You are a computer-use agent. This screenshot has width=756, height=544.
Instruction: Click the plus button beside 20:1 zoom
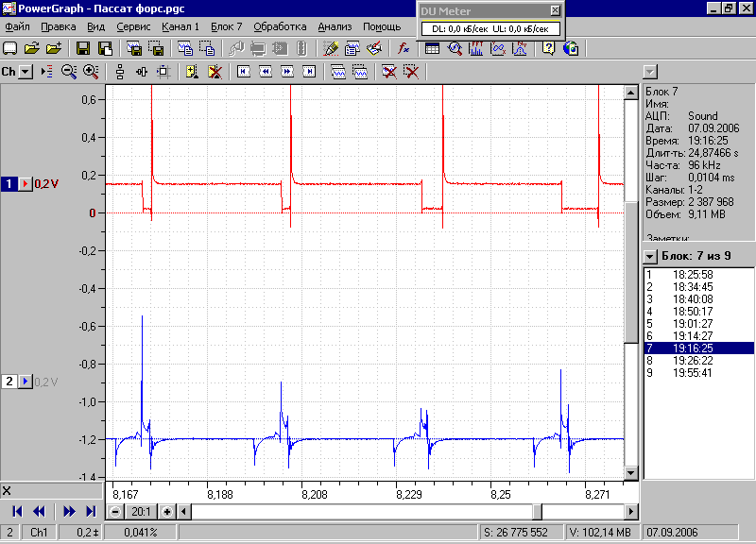tap(167, 512)
